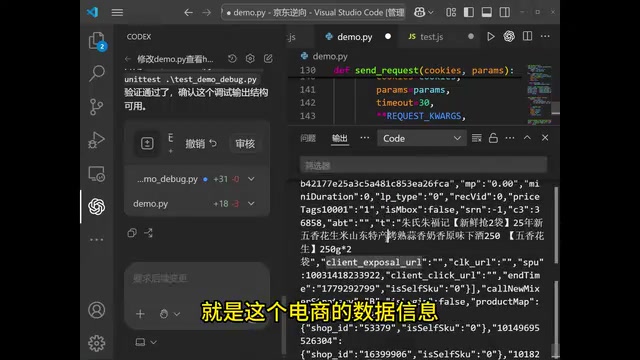Expand the demo.py diff entry
Viewport: 640px width, 360px height.
tap(251, 203)
